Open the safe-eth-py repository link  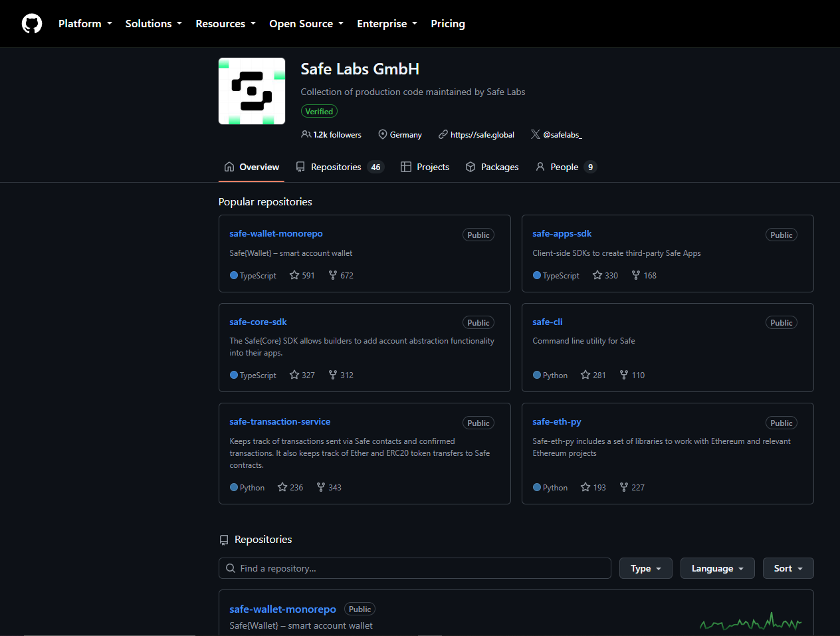(556, 421)
